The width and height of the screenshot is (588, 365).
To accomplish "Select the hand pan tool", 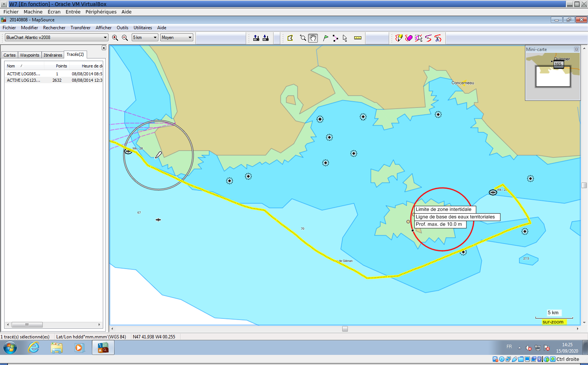I will tap(313, 38).
